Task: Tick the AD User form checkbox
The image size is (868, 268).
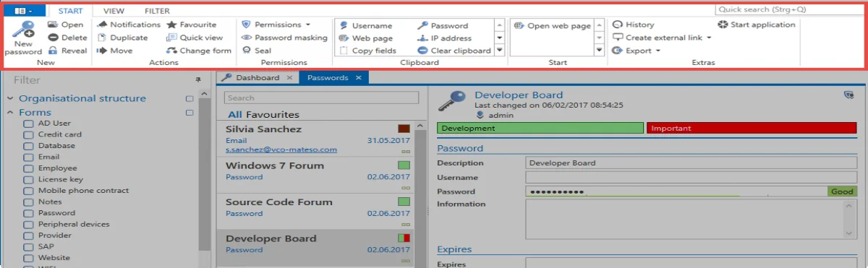Action: pos(28,124)
